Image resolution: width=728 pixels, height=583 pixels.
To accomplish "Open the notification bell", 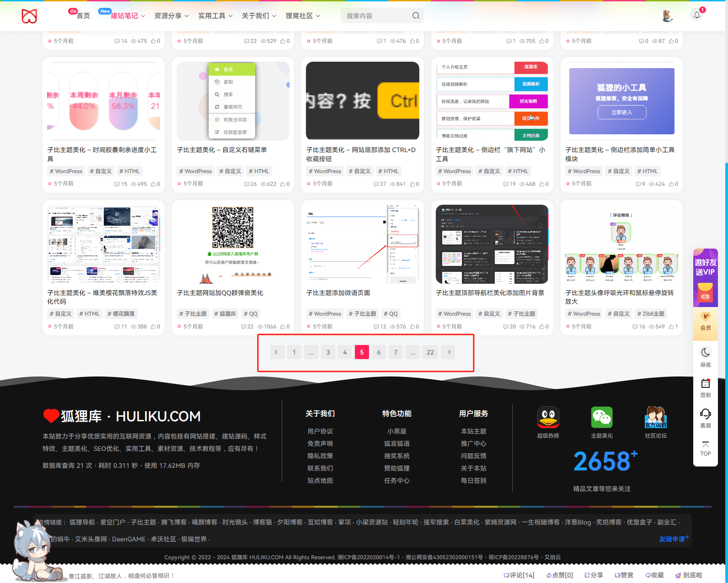I will tap(696, 16).
